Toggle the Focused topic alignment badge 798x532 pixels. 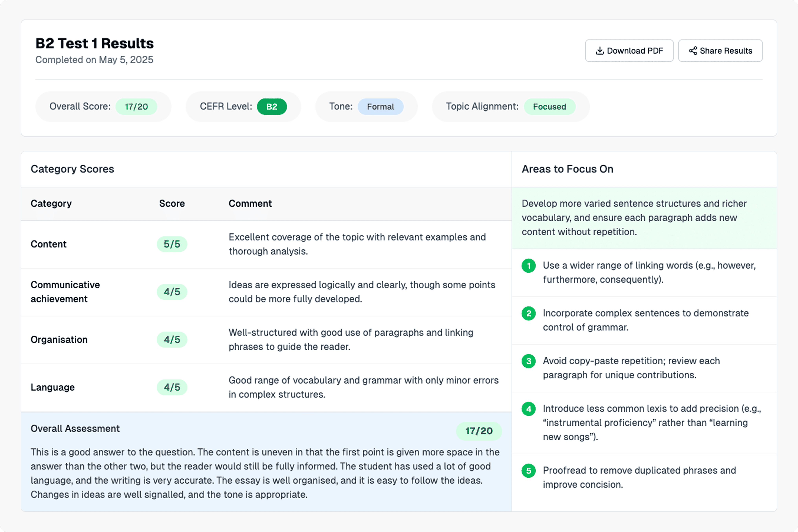tap(549, 106)
